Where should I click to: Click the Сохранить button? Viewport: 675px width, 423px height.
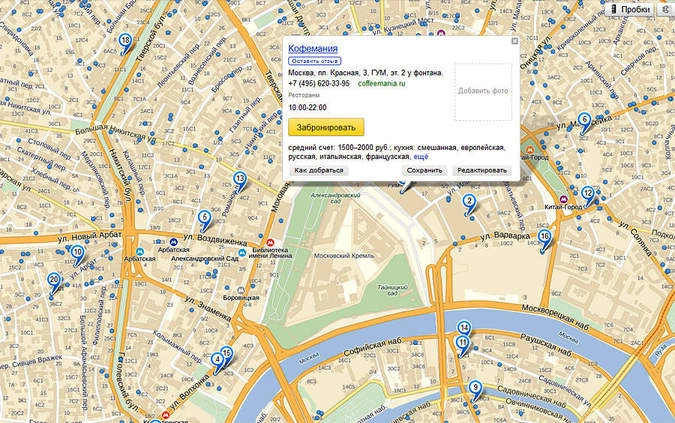pyautogui.click(x=424, y=170)
